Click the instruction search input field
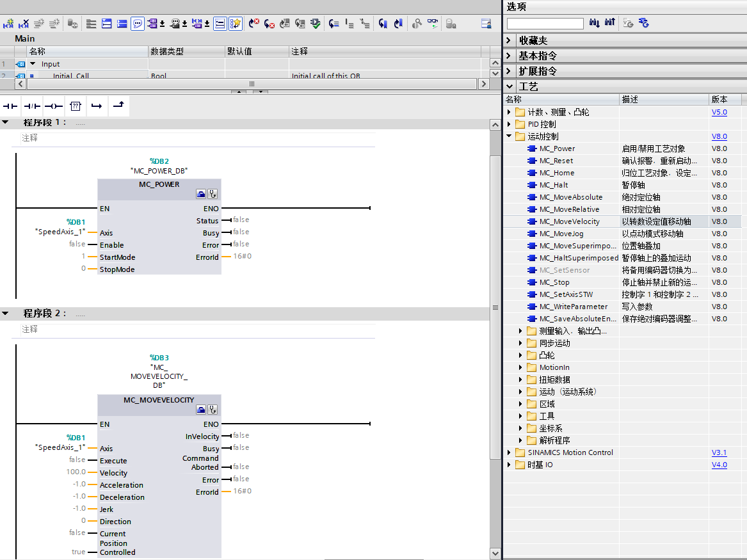 click(x=545, y=24)
